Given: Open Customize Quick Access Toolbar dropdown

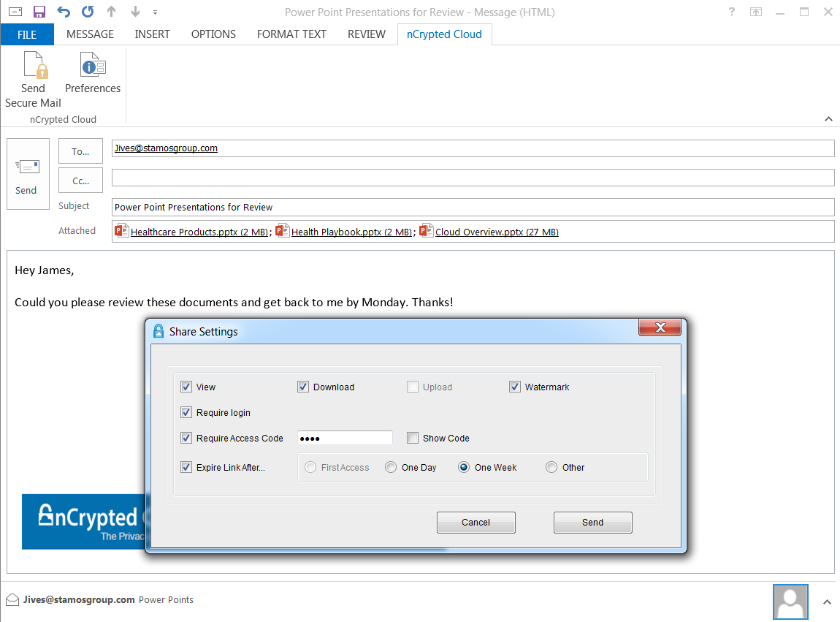Looking at the screenshot, I should pyautogui.click(x=156, y=12).
